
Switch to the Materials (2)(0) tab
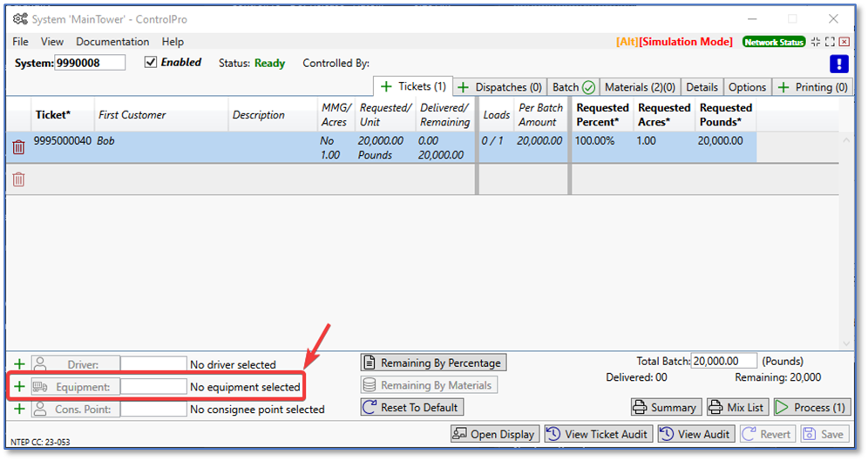coord(640,87)
